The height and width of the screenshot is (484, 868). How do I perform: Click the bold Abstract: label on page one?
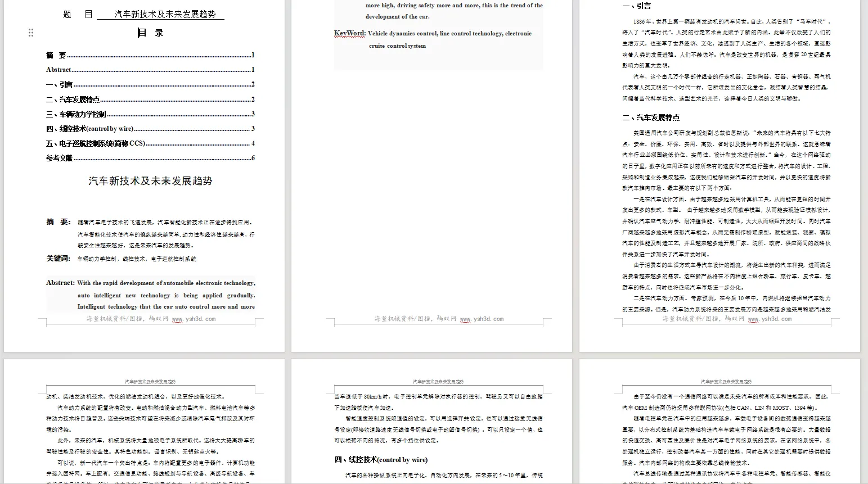pos(60,283)
